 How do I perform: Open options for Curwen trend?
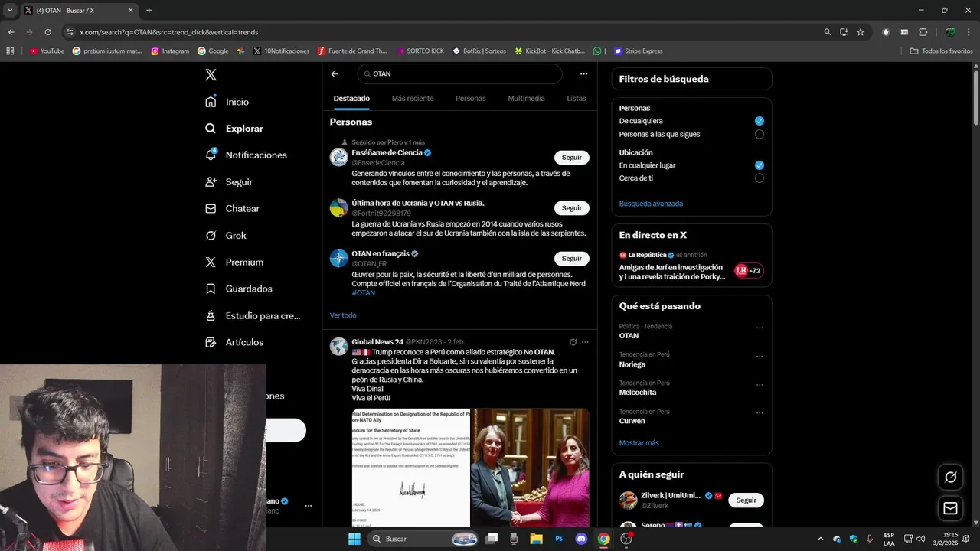point(759,413)
